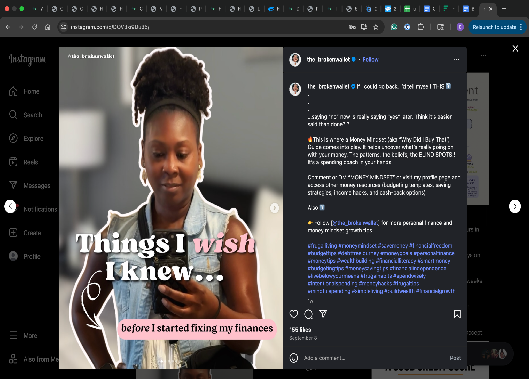Open Reels from the sidebar

(24, 162)
